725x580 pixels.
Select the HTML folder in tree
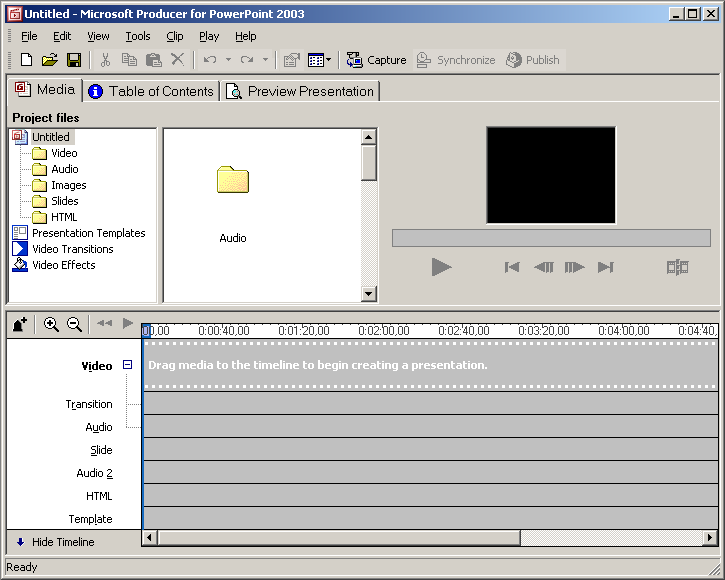point(64,217)
